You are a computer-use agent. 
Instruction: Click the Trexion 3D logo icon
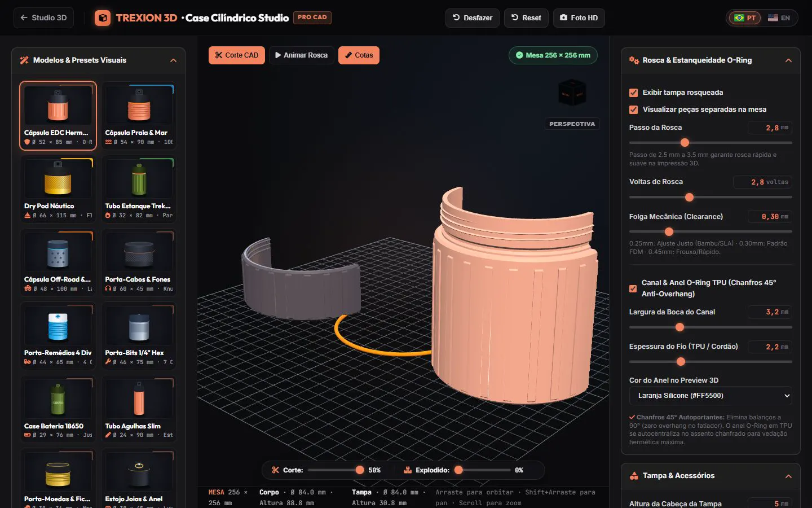point(103,18)
